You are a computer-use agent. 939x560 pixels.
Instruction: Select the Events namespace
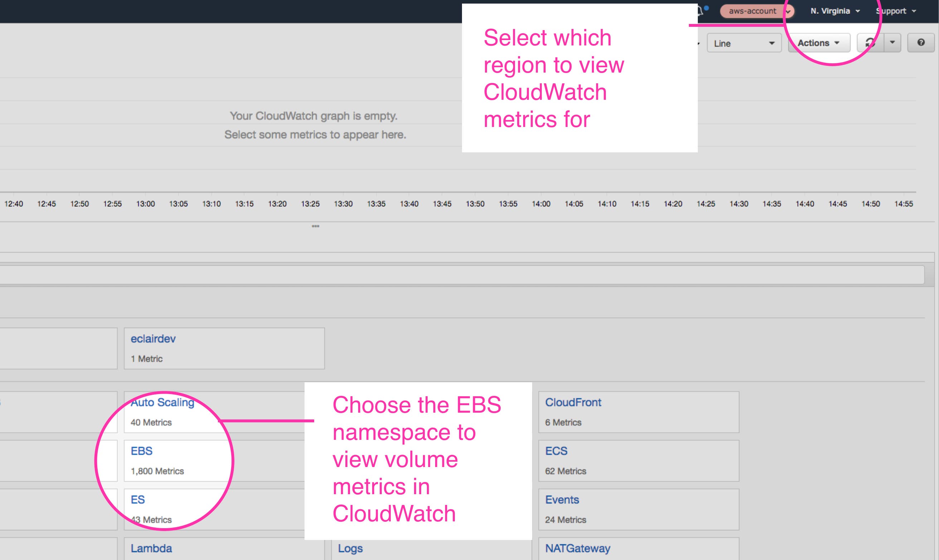(562, 499)
